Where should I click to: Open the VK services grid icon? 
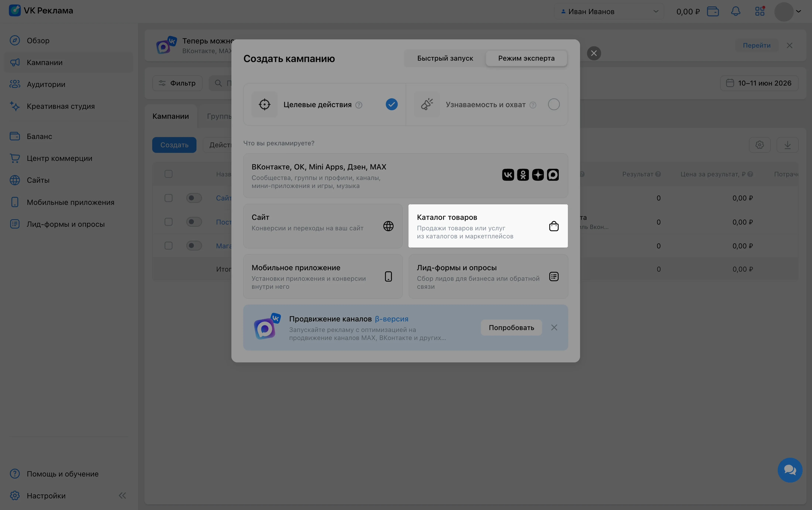(x=760, y=11)
